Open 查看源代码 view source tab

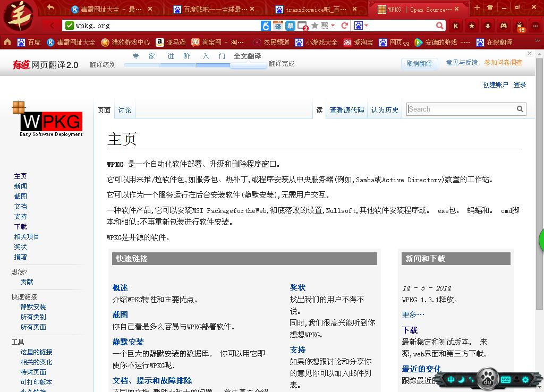346,110
